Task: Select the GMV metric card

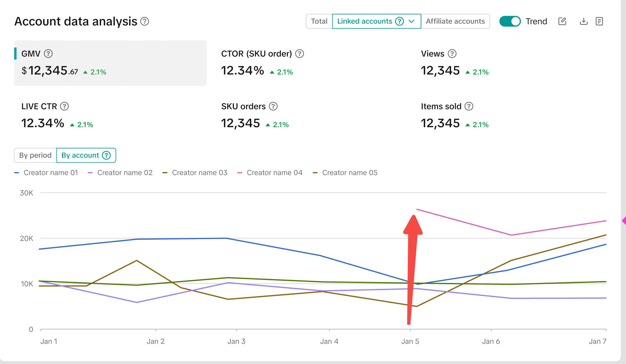Action: [110, 63]
